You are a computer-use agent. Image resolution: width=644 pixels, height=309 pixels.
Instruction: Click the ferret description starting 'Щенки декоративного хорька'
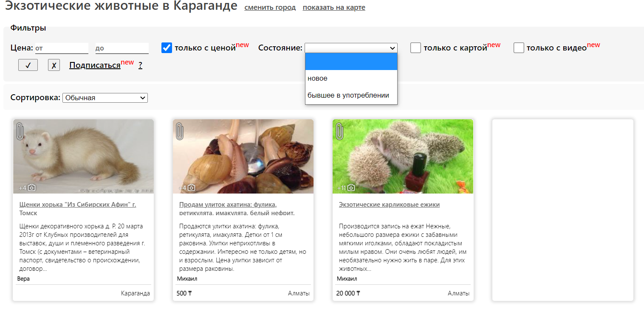[83, 247]
